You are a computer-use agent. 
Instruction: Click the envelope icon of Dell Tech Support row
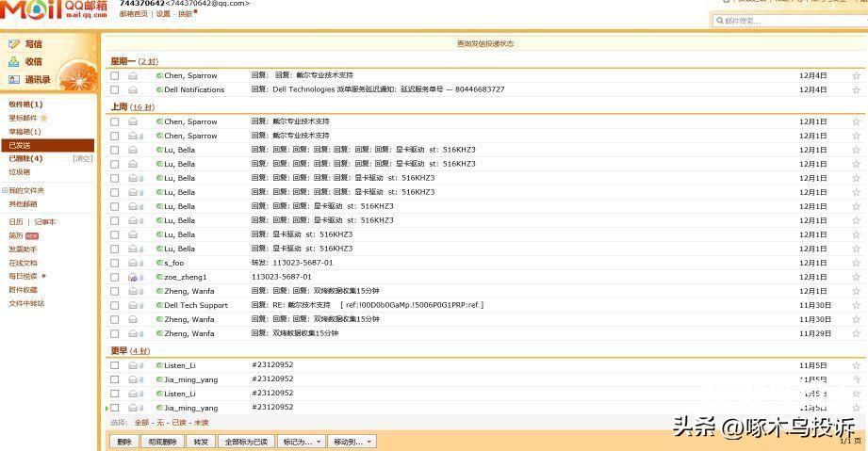point(133,305)
